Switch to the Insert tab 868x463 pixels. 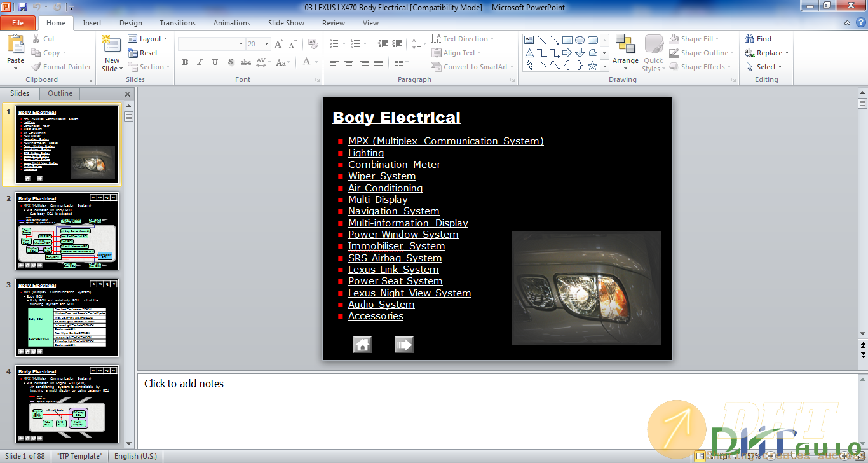[x=92, y=23]
